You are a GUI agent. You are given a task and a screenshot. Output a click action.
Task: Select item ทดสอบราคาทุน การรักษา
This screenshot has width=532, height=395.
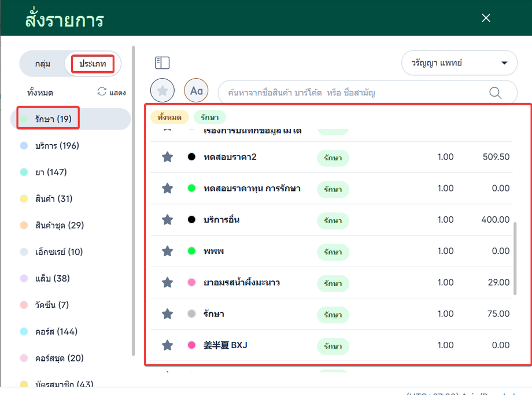click(252, 189)
